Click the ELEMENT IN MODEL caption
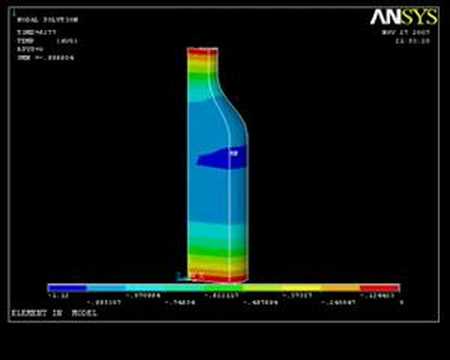This screenshot has width=450, height=360. pyautogui.click(x=54, y=313)
